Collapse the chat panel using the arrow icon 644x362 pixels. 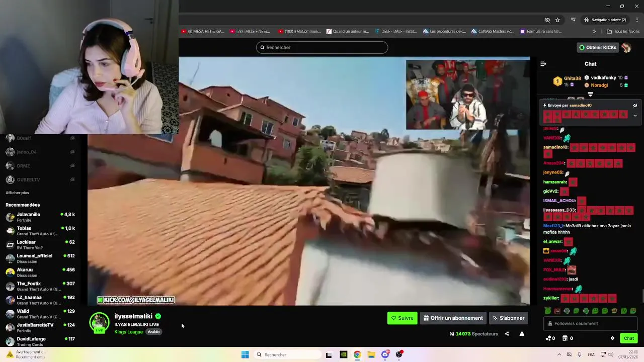[543, 64]
